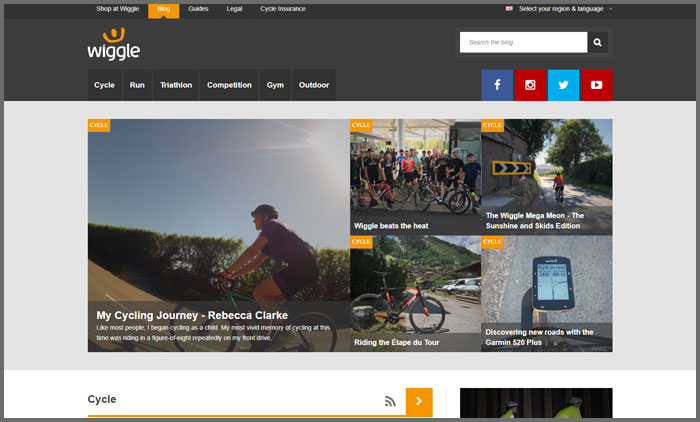
Task: Switch to the Guides tab
Action: coord(198,9)
